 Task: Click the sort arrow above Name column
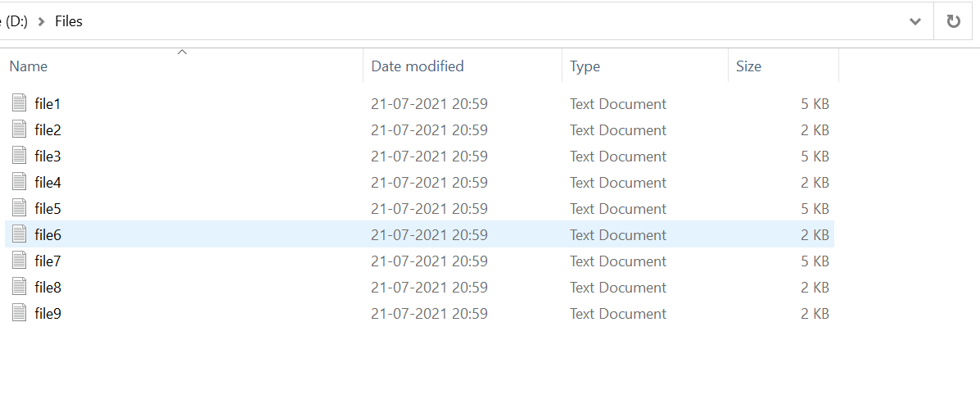(x=182, y=52)
